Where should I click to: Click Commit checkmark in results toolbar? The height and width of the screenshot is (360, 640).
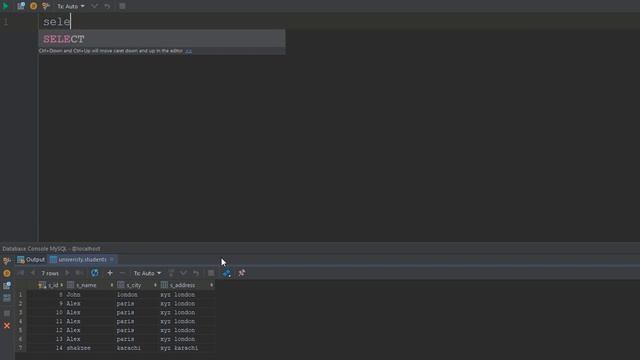(183, 273)
